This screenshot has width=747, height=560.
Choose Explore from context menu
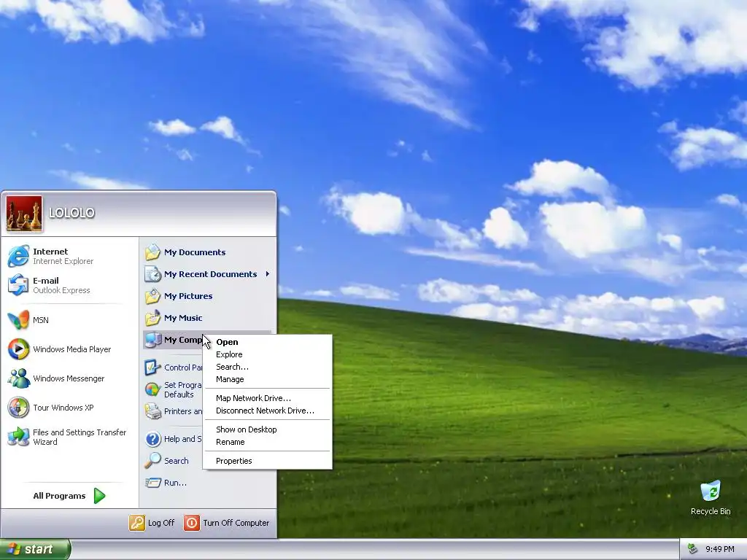click(x=267, y=354)
